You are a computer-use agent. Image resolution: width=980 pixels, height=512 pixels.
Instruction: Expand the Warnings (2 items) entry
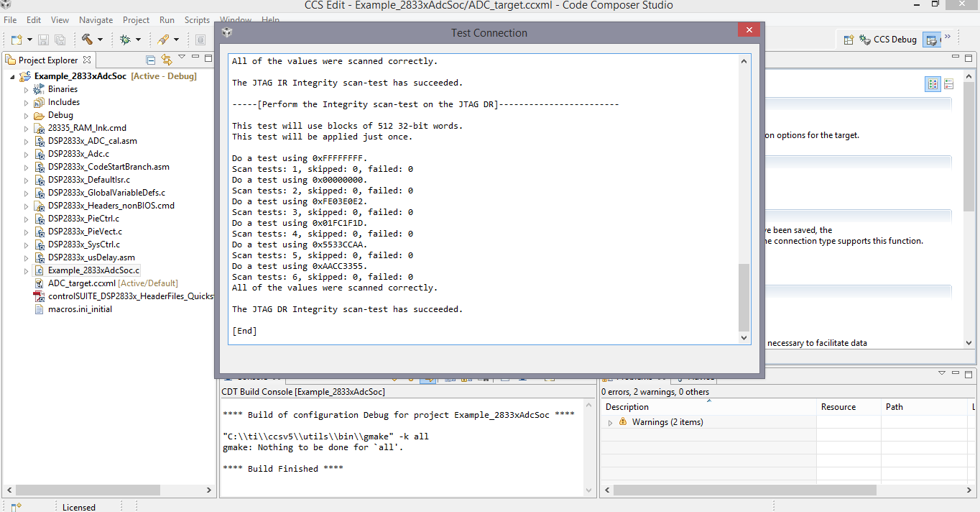[x=611, y=422]
